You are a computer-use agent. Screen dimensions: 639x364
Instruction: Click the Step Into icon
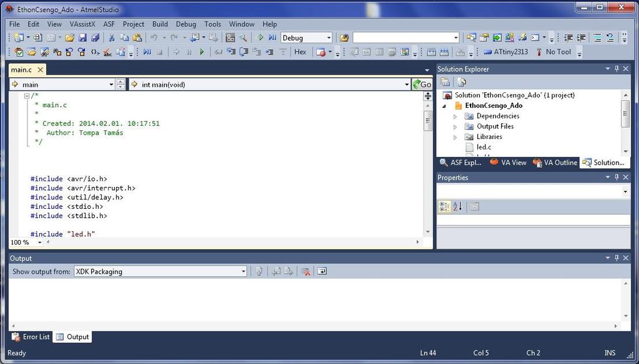[231, 52]
